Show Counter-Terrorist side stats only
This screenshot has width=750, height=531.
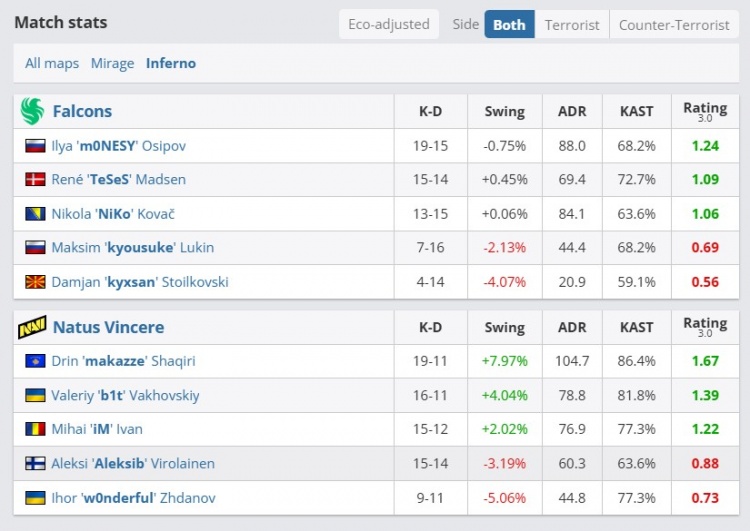click(674, 24)
